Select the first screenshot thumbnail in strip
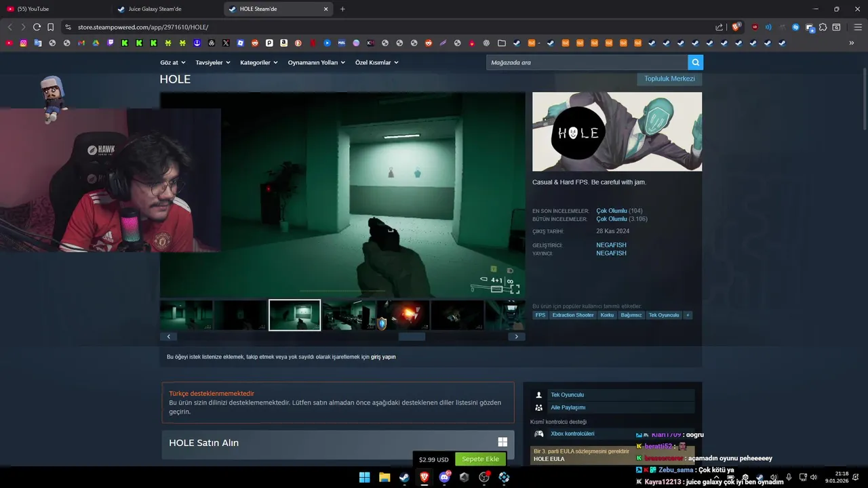 (x=186, y=315)
